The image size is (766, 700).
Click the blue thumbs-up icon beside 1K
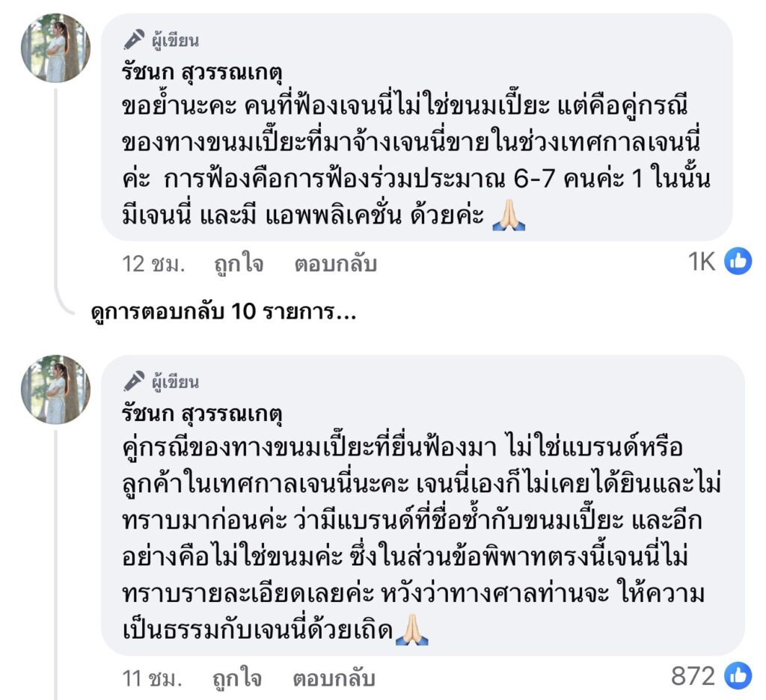(738, 262)
